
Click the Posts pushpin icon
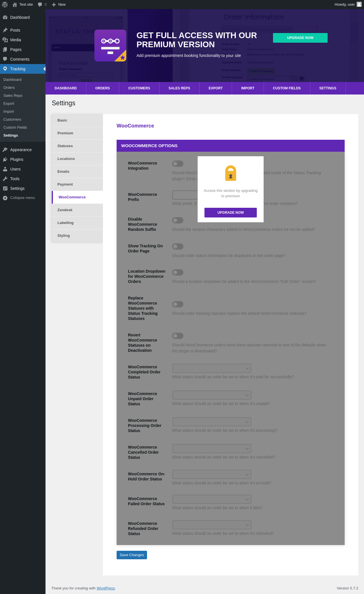coord(5,30)
